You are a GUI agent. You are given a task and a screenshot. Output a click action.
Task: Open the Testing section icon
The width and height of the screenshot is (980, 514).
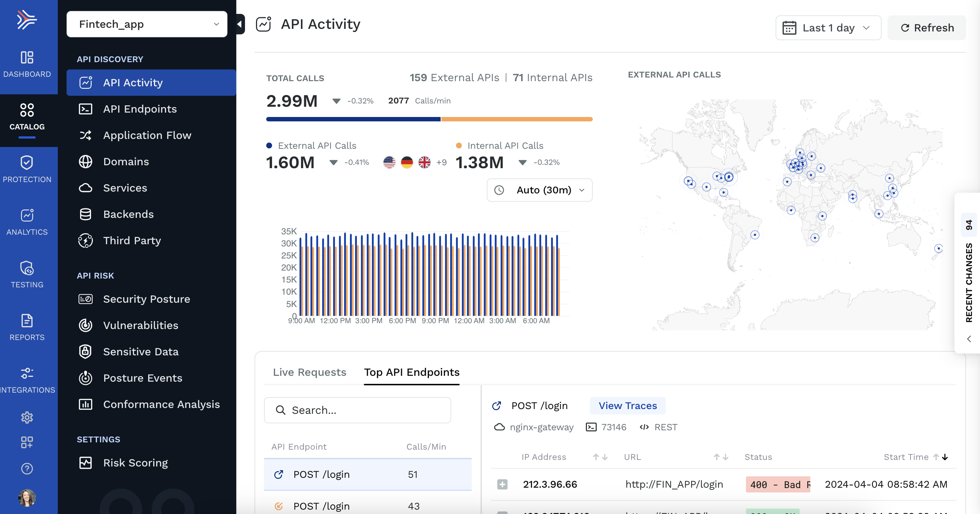(27, 274)
